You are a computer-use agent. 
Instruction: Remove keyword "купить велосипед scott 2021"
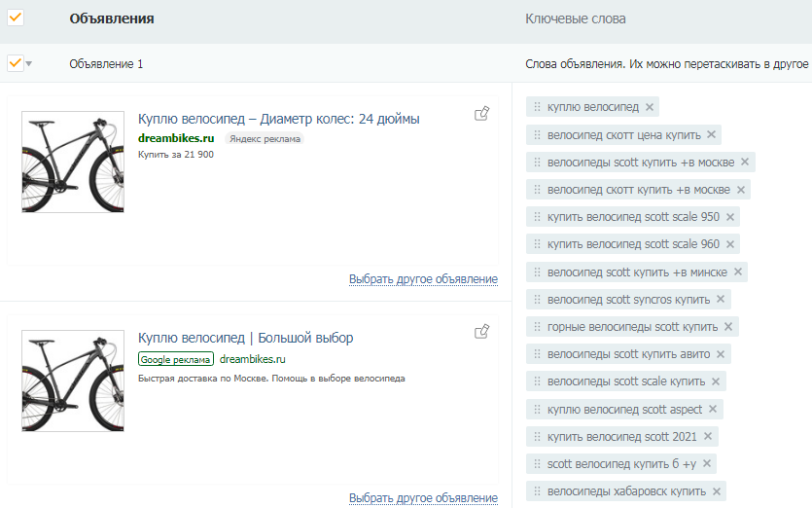(x=708, y=436)
